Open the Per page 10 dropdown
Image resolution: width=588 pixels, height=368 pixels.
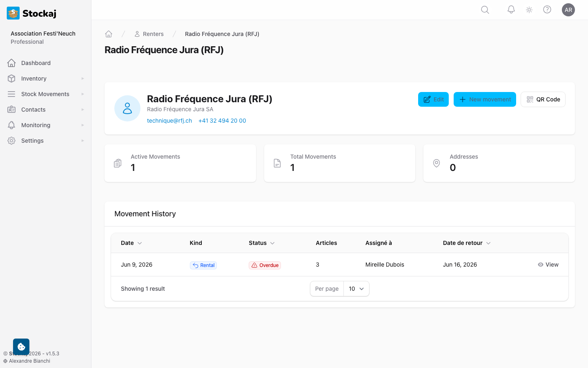coord(356,289)
